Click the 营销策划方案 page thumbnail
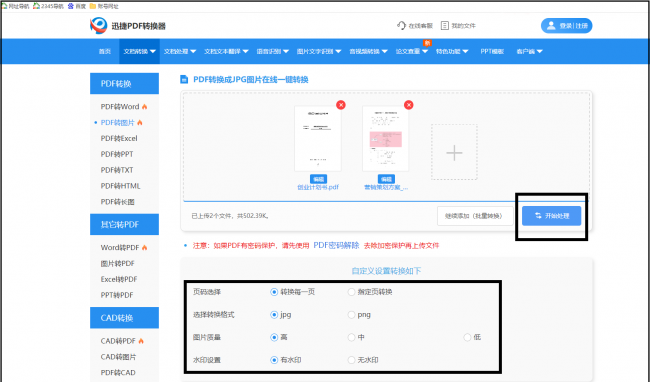Viewport: 650px width, 382px height. point(386,139)
